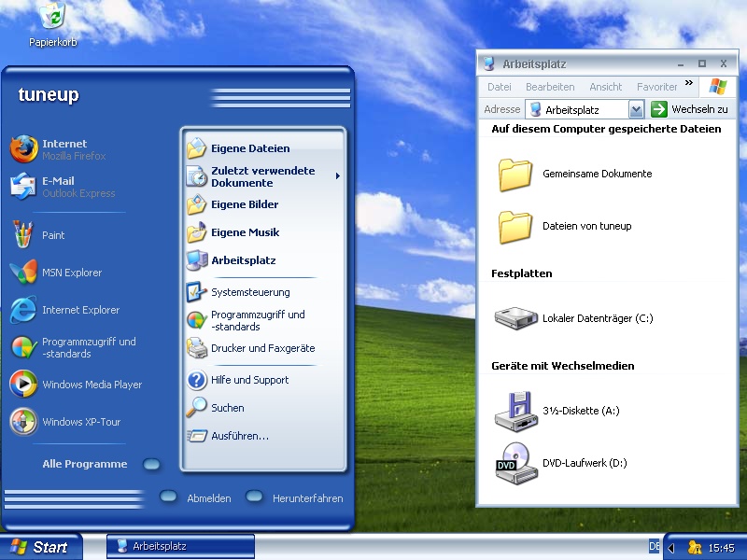Show hidden menu items chevron

click(x=689, y=83)
